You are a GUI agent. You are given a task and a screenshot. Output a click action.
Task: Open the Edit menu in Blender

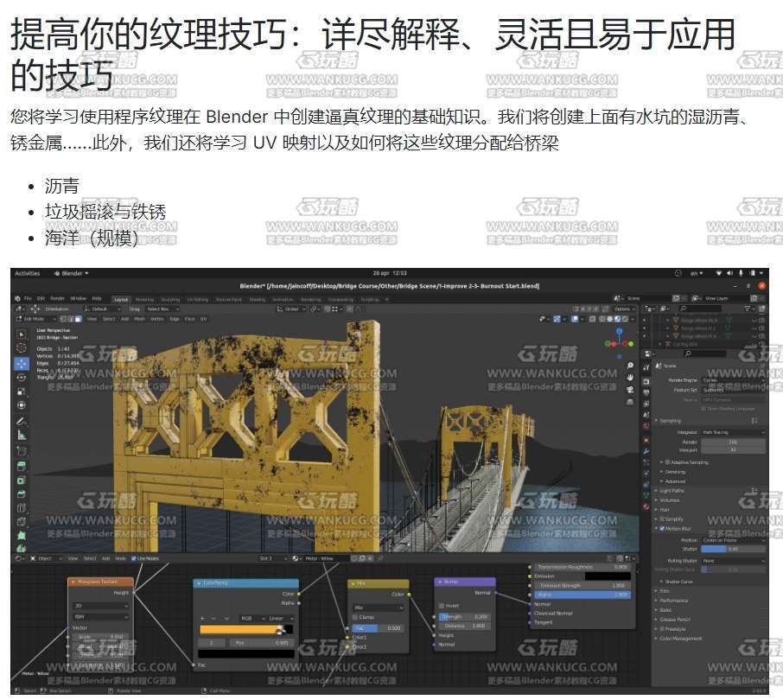tap(41, 298)
